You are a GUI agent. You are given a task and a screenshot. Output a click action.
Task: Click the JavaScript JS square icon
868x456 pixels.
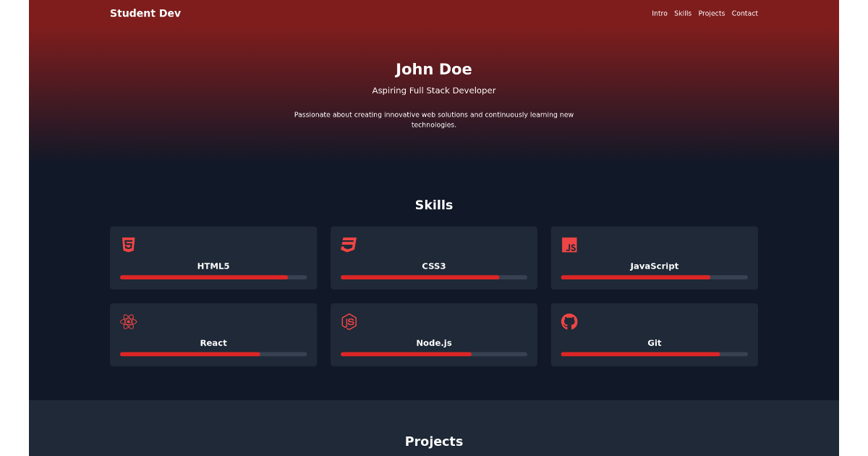pyautogui.click(x=570, y=245)
